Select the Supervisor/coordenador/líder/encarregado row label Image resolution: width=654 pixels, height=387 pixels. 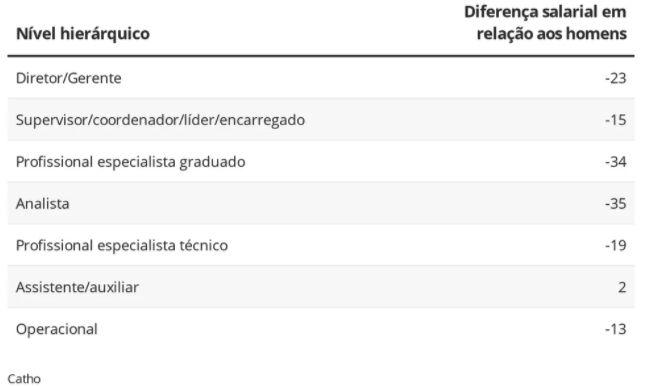pyautogui.click(x=160, y=120)
